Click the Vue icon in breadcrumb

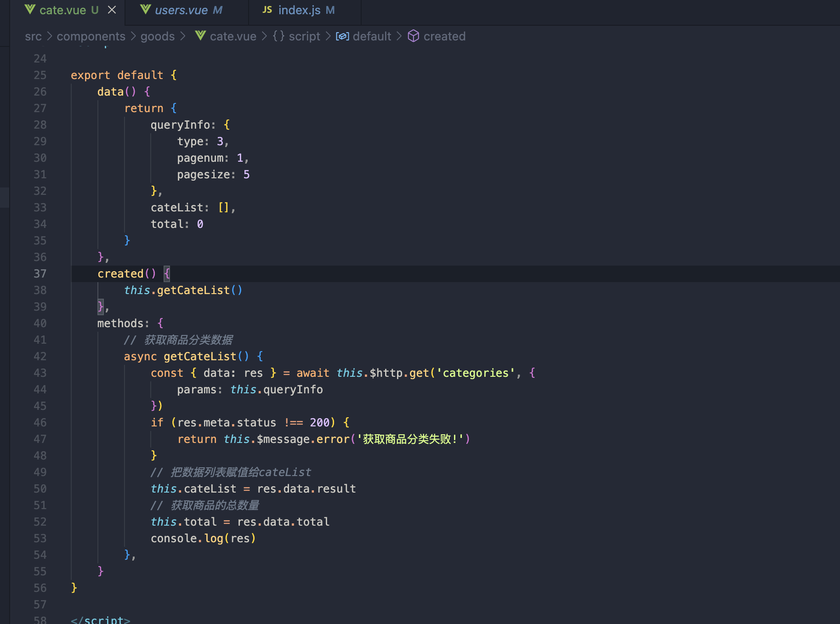(200, 35)
